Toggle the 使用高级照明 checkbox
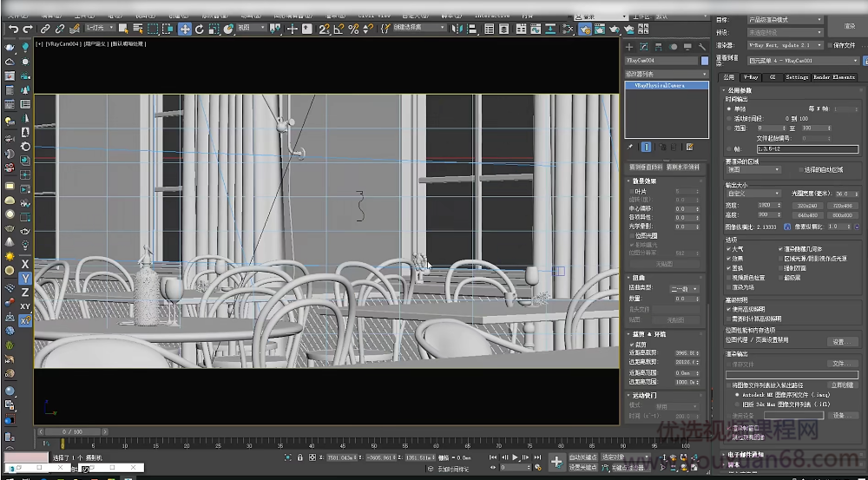 click(729, 308)
